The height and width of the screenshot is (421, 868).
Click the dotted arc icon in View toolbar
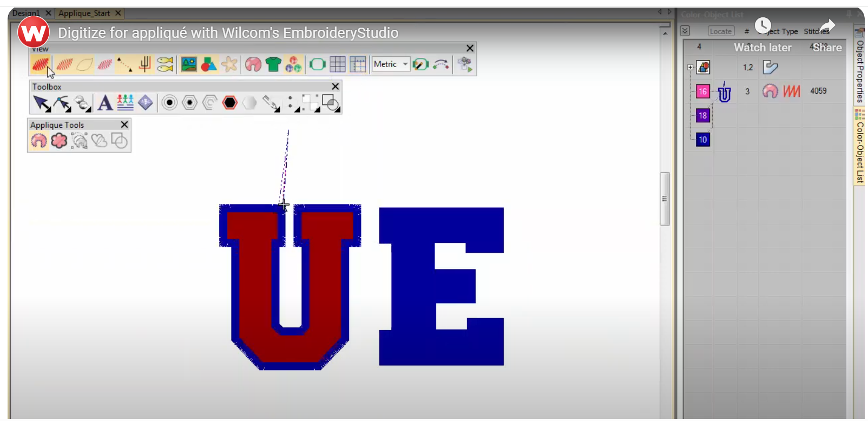pos(441,64)
